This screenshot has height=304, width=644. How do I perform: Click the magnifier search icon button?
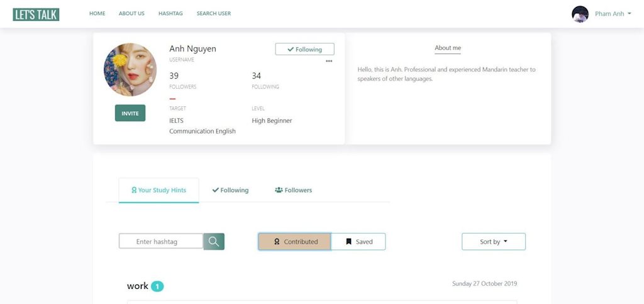coord(214,241)
